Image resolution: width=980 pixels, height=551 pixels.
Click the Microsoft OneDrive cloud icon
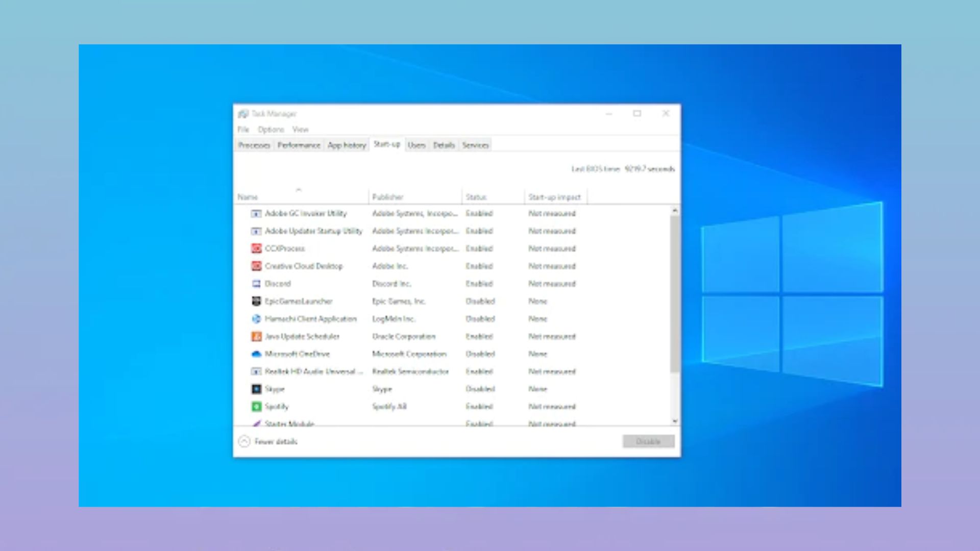(x=256, y=354)
